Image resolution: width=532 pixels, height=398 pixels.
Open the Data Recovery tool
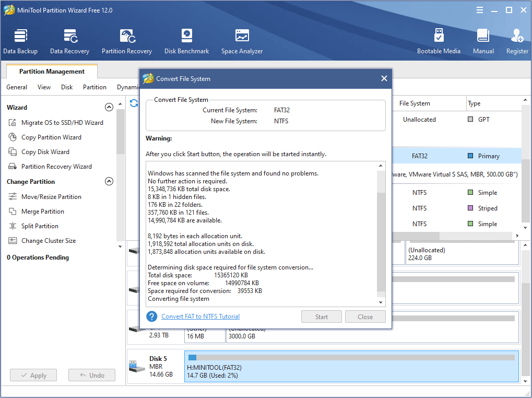69,41
